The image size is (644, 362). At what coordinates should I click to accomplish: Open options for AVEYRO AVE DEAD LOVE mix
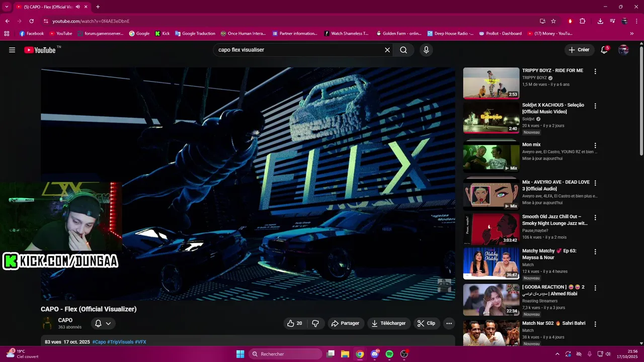(x=595, y=183)
